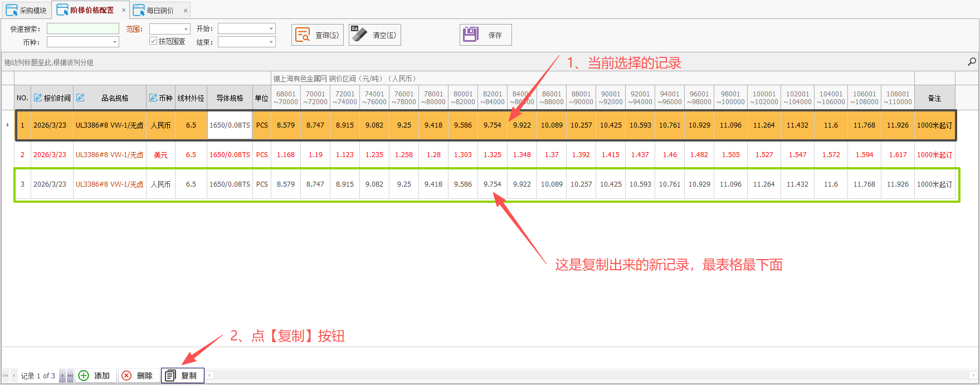This screenshot has height=385, width=980.
Task: Click the edit icon beside 品名规格 header
Action: tap(80, 98)
